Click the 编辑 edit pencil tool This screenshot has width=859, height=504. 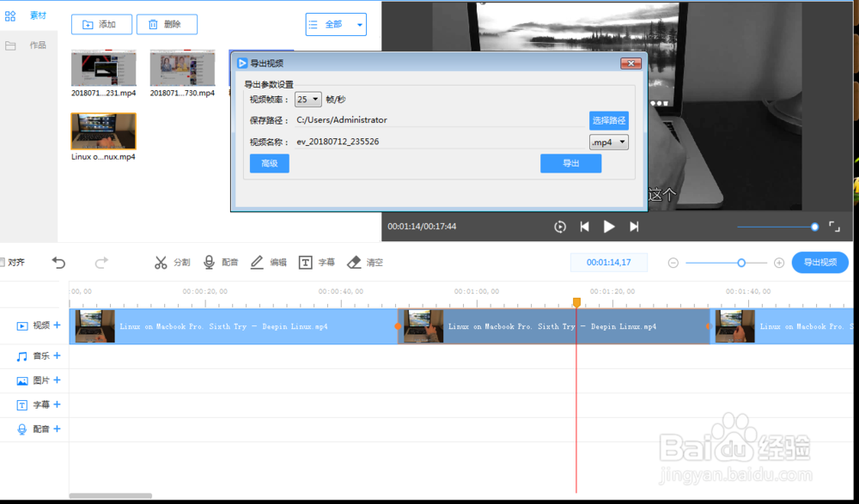268,263
